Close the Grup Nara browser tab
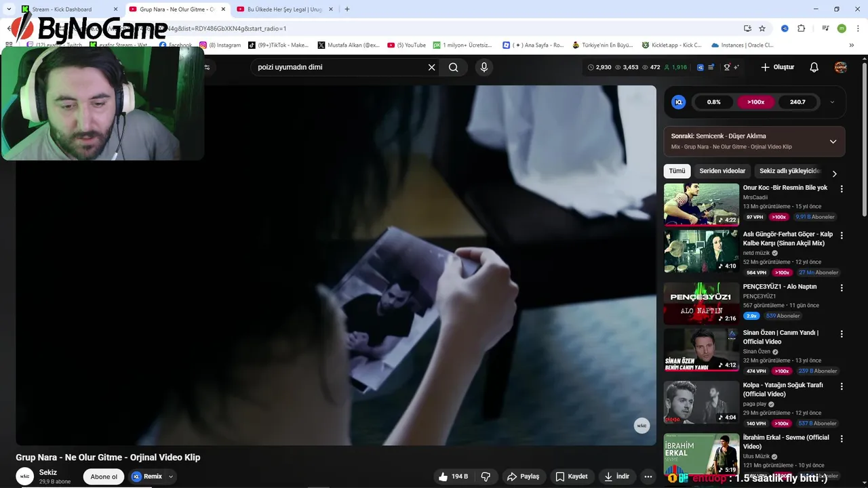The width and height of the screenshot is (868, 488). (223, 9)
